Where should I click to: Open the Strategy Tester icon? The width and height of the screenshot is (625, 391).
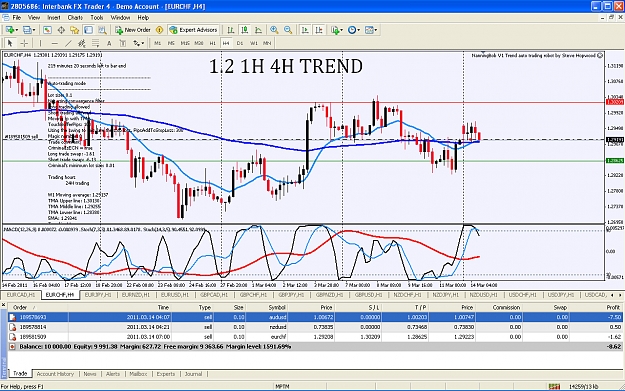point(102,30)
